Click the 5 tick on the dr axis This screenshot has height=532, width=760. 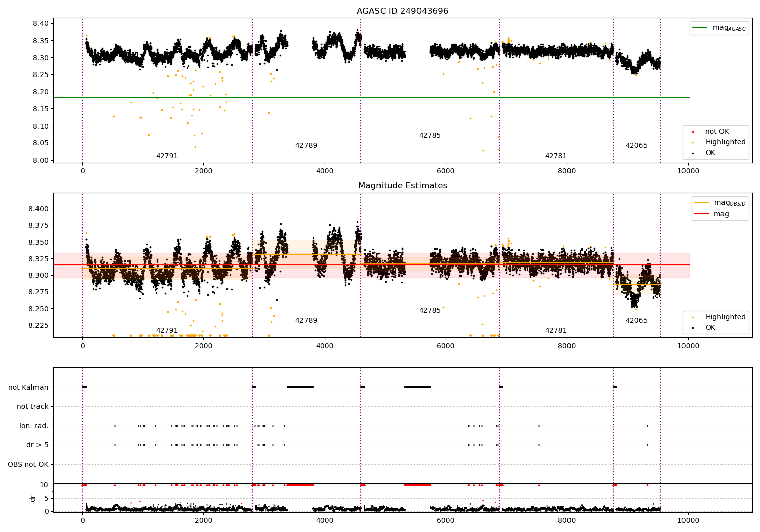[47, 499]
